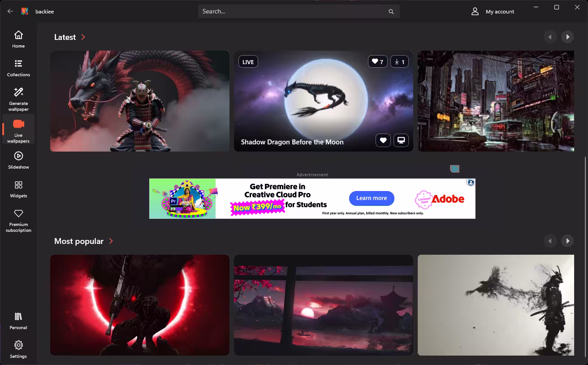This screenshot has height=365, width=588.
Task: Click the Latest heading
Action: (65, 37)
